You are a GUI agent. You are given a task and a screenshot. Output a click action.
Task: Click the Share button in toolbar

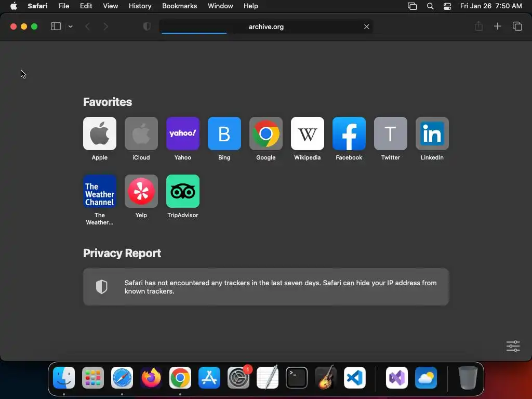click(478, 26)
